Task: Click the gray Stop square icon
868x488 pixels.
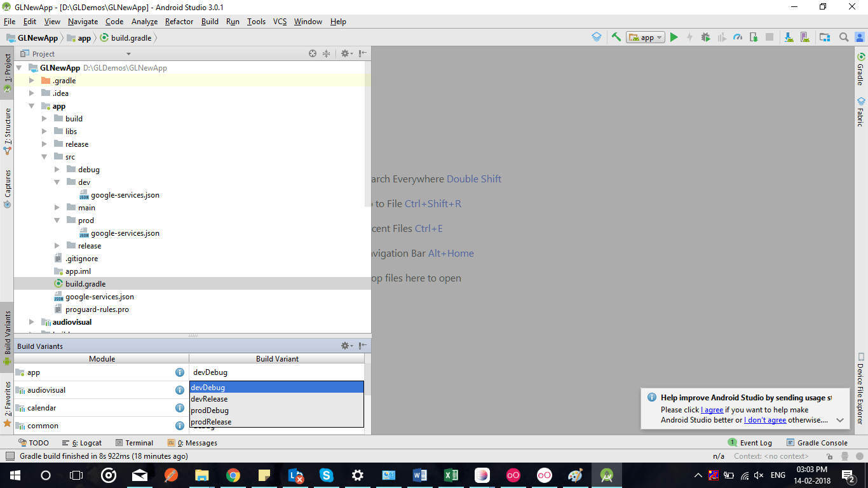Action: coord(770,37)
